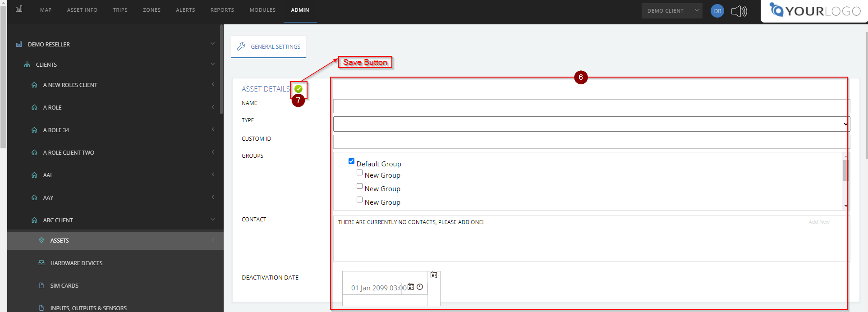Image resolution: width=868 pixels, height=312 pixels.
Task: Click the green Save checkmark beside Asset Details
Action: (x=299, y=89)
